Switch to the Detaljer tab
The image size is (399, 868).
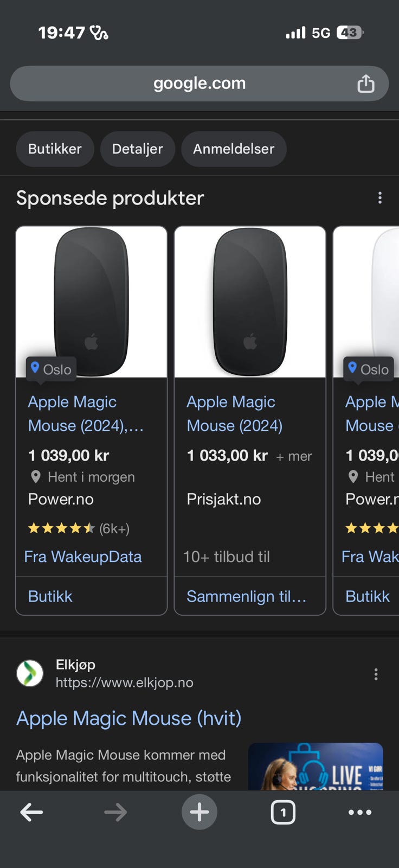point(137,149)
